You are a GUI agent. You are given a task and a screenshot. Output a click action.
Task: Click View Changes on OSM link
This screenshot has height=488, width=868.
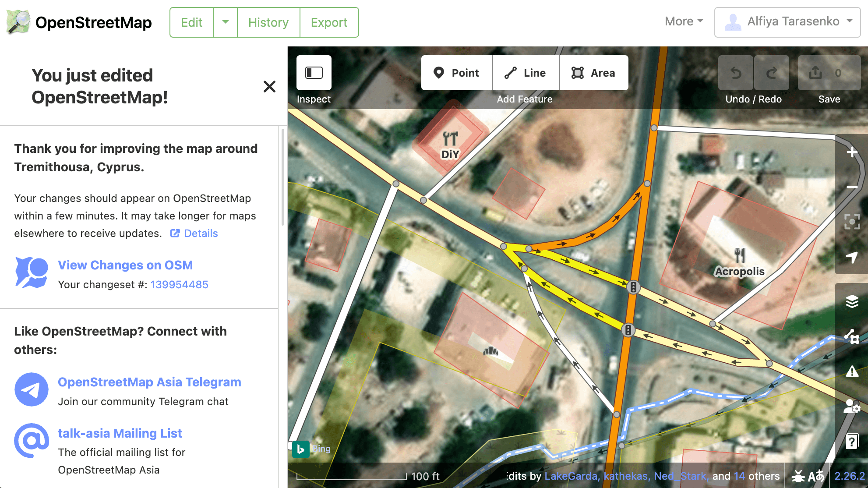point(125,265)
